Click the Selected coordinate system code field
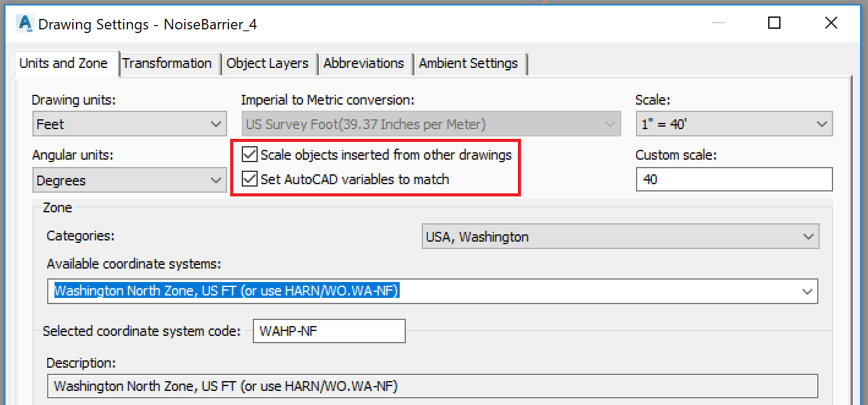 [329, 331]
